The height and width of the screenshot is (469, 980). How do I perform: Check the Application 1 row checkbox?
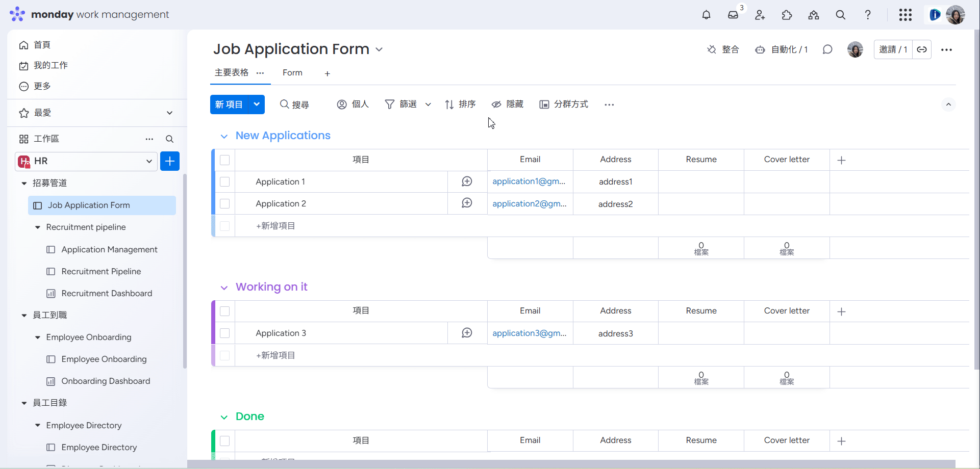coord(225,181)
